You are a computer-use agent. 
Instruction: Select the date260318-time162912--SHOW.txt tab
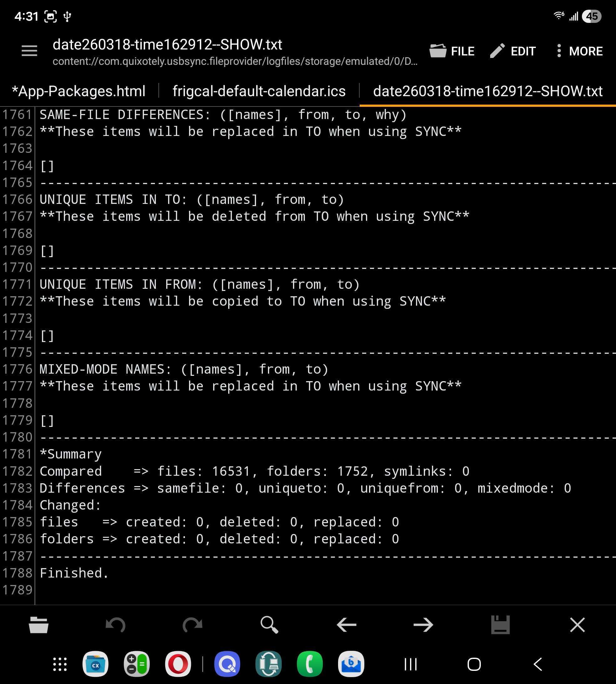point(488,91)
